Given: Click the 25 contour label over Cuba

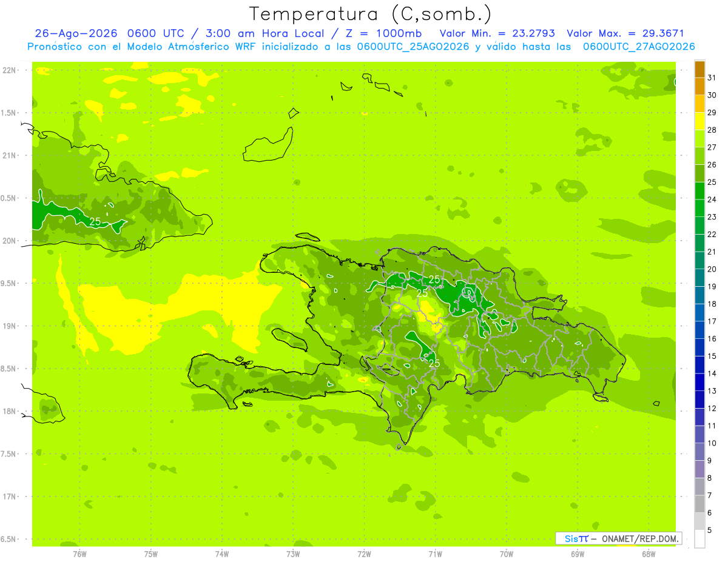Looking at the screenshot, I should (x=95, y=222).
